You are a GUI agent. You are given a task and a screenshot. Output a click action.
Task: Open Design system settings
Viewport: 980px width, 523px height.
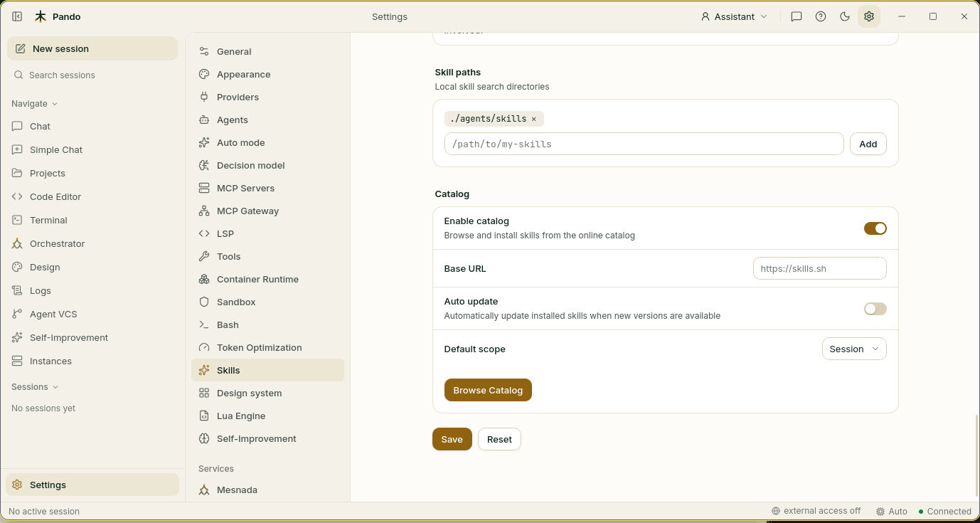[267, 393]
